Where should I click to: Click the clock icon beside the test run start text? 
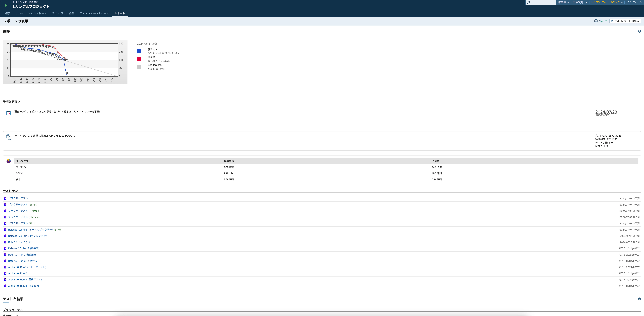[9, 137]
